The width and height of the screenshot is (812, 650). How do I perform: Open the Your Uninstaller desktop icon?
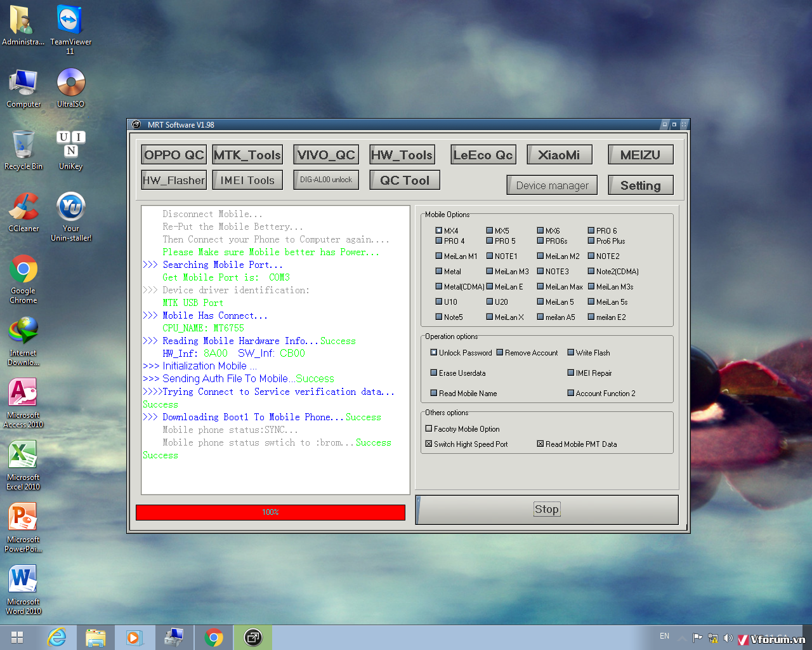pyautogui.click(x=70, y=216)
